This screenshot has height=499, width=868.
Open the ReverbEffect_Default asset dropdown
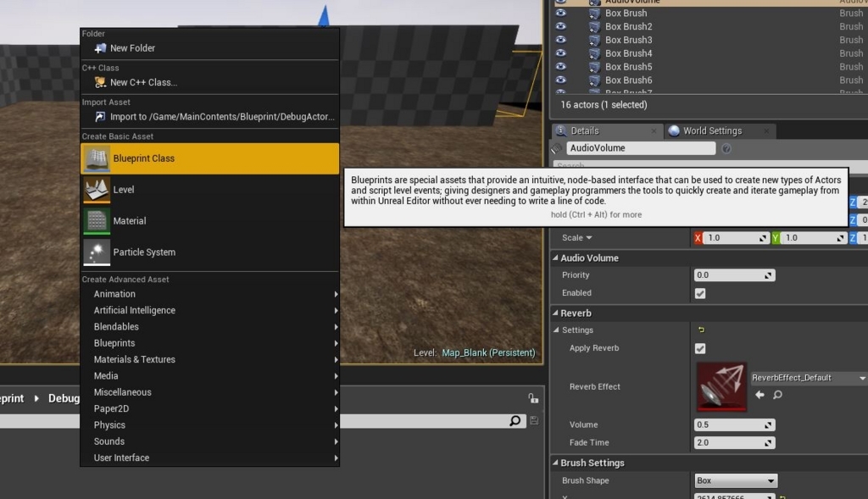tap(808, 378)
